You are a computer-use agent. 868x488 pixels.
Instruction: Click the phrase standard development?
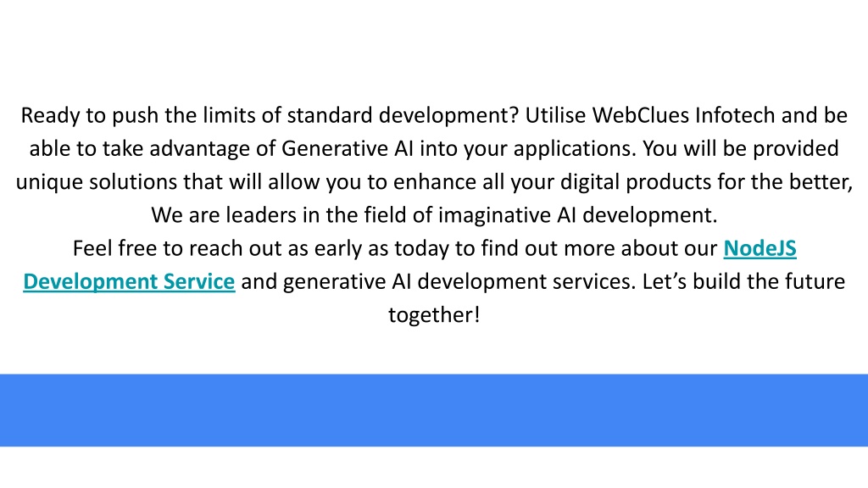click(403, 117)
